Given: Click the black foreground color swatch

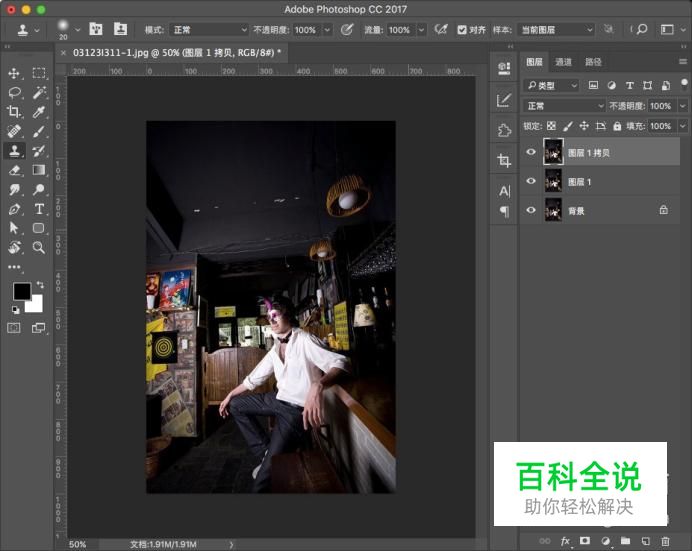Looking at the screenshot, I should [x=21, y=291].
